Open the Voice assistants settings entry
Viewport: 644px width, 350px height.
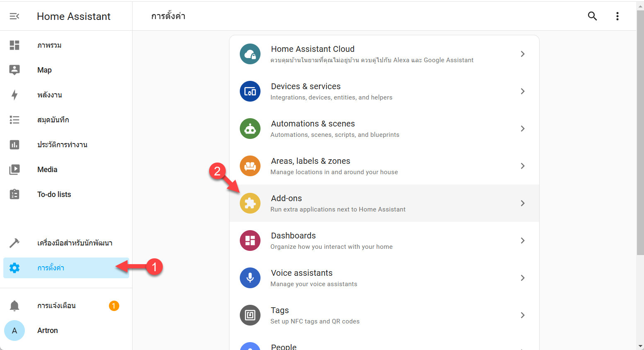tap(384, 278)
